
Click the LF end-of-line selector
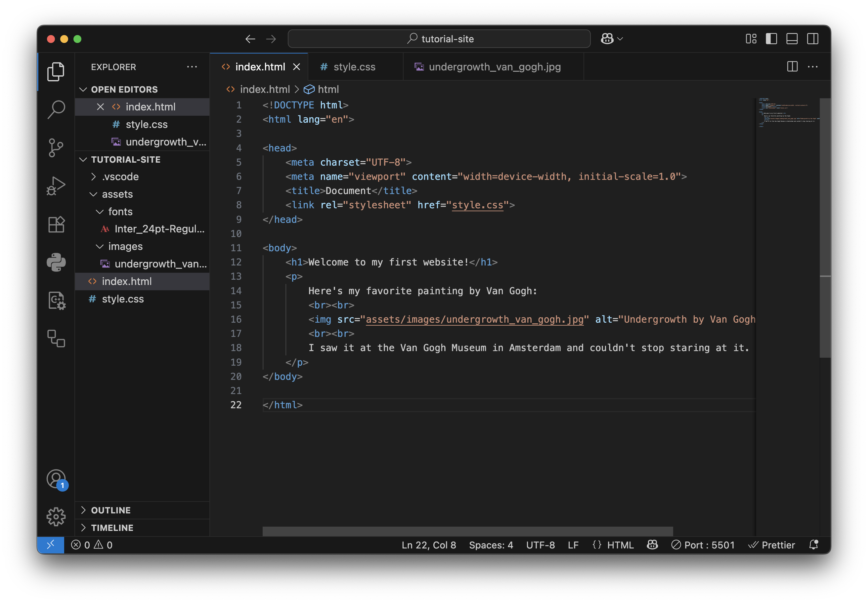pos(573,545)
